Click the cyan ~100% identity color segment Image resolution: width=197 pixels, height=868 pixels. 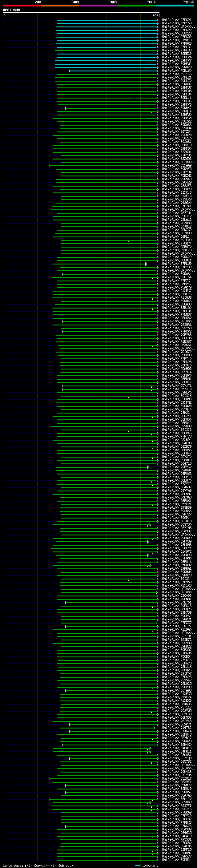coord(175,6)
